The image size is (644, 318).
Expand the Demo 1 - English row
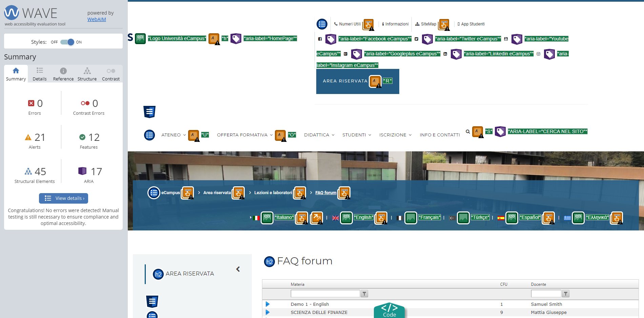(267, 304)
